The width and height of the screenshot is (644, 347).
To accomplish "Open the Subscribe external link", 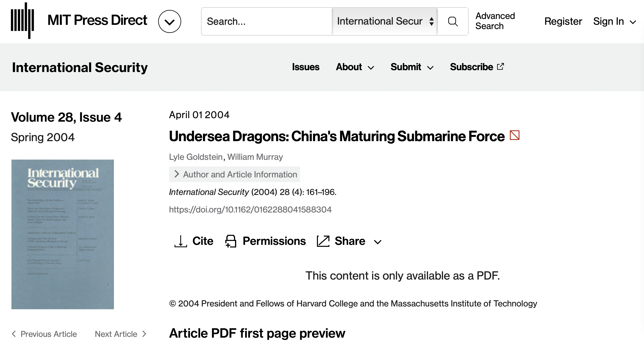I will (x=477, y=67).
